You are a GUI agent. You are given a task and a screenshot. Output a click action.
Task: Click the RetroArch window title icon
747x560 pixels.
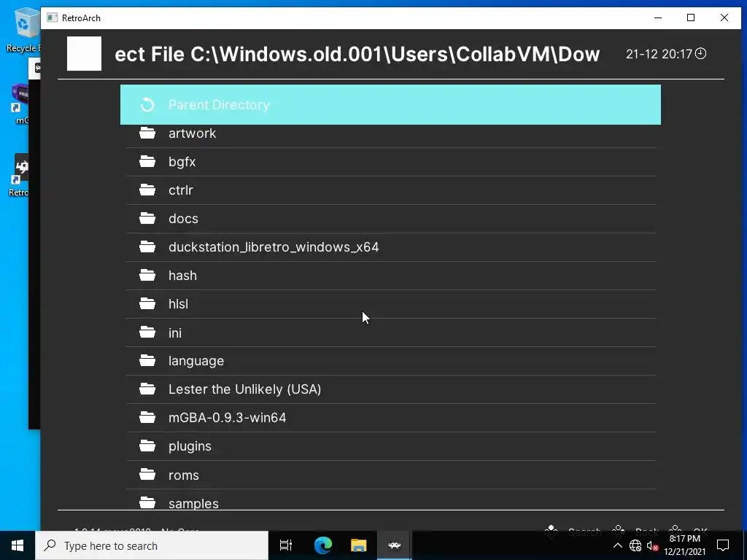pos(52,18)
